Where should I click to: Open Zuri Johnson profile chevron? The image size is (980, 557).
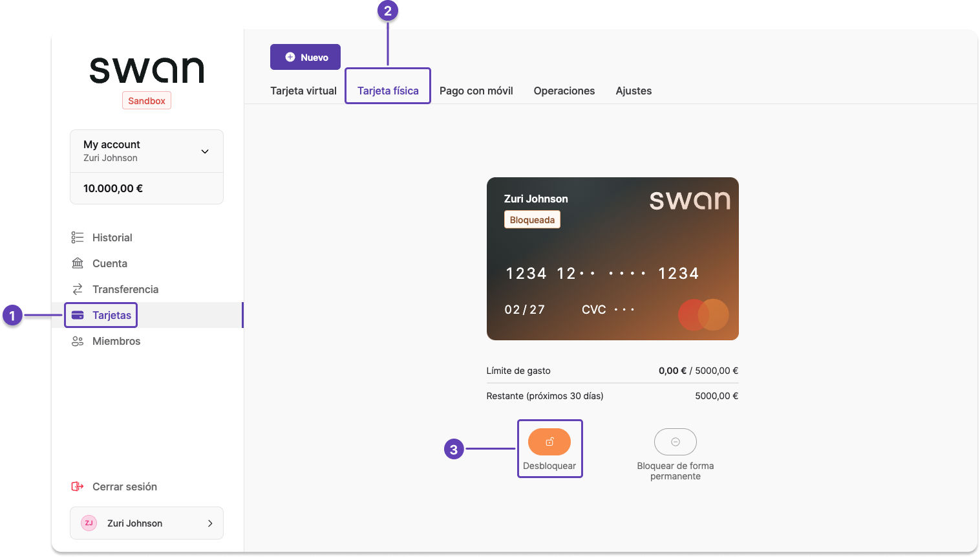click(x=210, y=523)
